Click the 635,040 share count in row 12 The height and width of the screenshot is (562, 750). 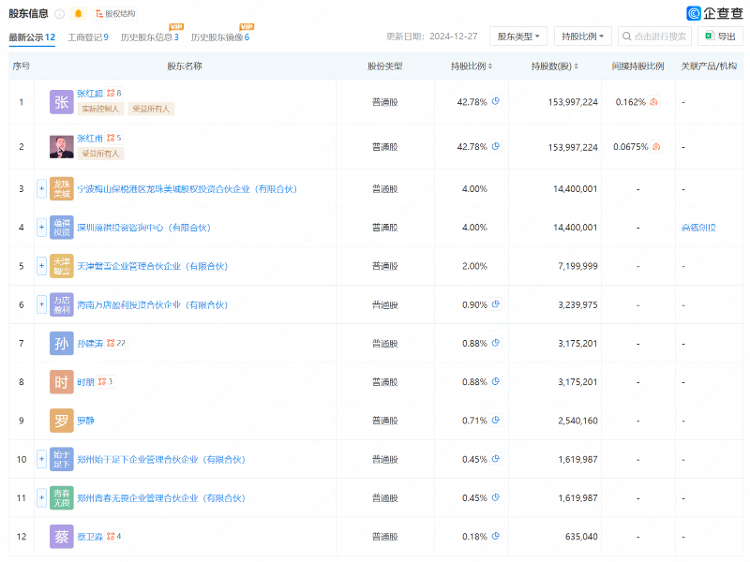[581, 537]
